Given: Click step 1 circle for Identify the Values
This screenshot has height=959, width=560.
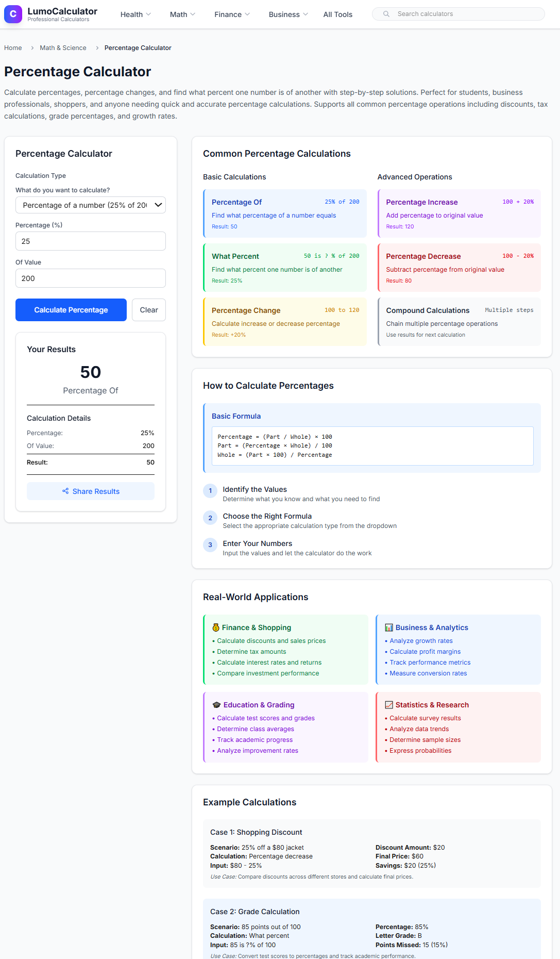Looking at the screenshot, I should (x=210, y=491).
